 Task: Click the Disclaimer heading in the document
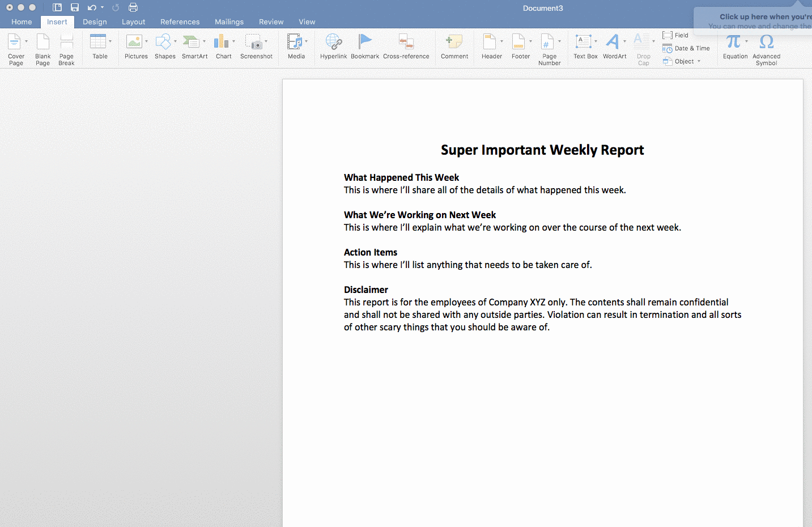pyautogui.click(x=365, y=289)
